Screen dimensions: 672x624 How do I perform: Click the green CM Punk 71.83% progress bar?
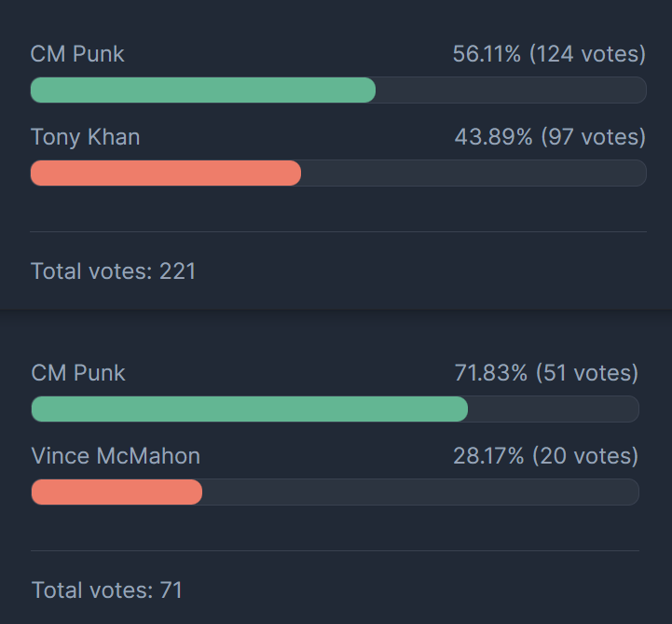[250, 409]
